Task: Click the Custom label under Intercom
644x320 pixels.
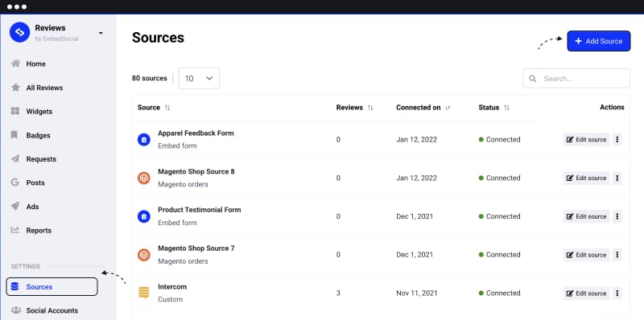Action: coord(171,299)
